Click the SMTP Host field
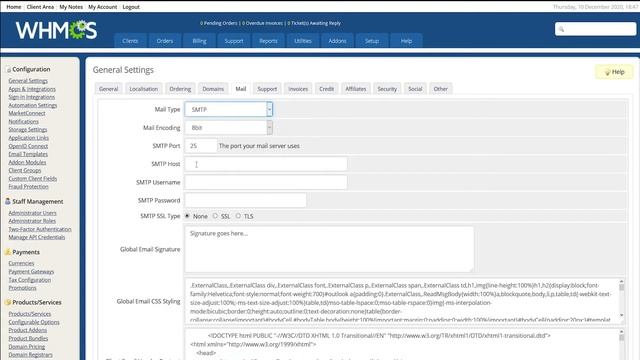Image resolution: width=640 pixels, height=360 pixels. coord(266,164)
